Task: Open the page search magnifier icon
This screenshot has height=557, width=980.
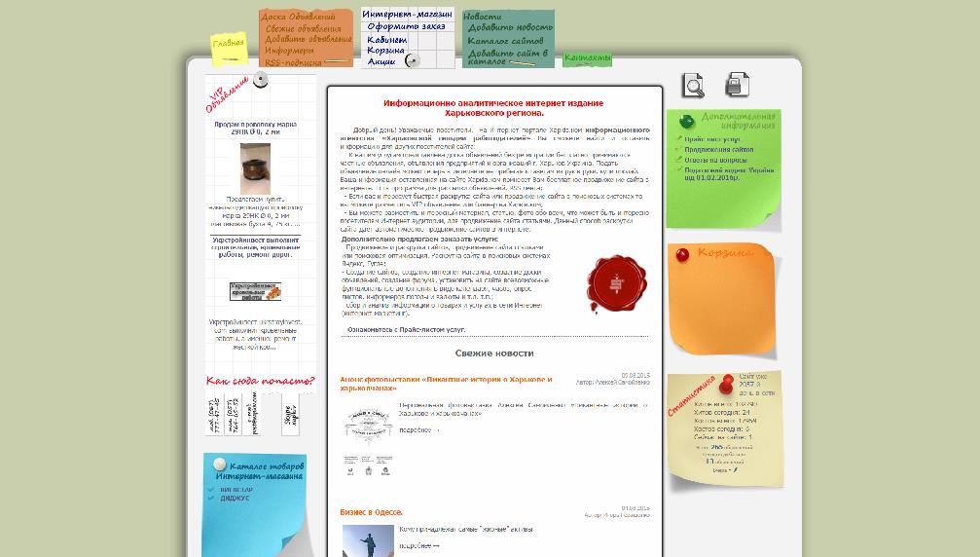Action: point(693,85)
